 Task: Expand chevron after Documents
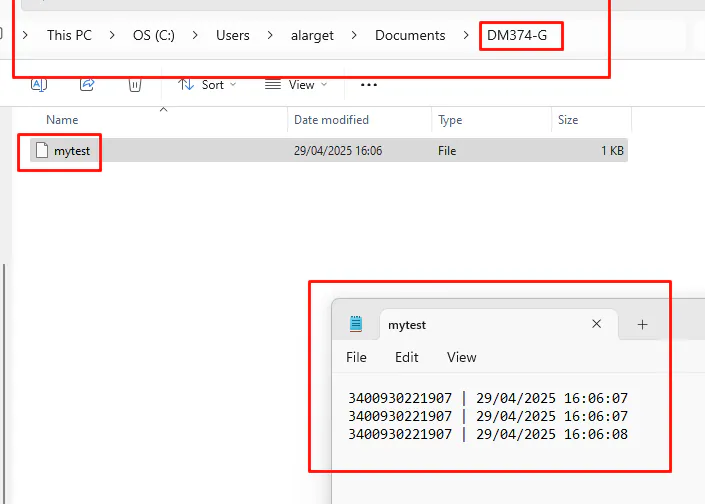466,35
